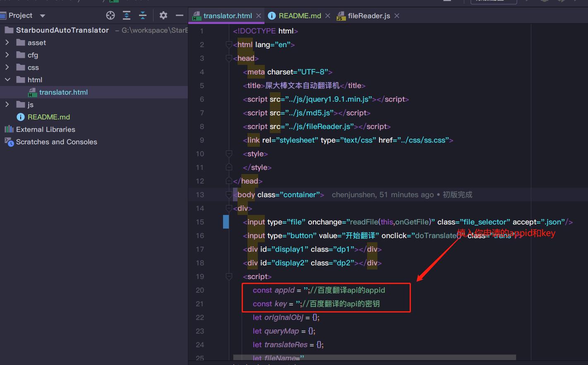Click the Expand All icon in Project toolbar
This screenshot has height=365, width=588.
pos(127,16)
